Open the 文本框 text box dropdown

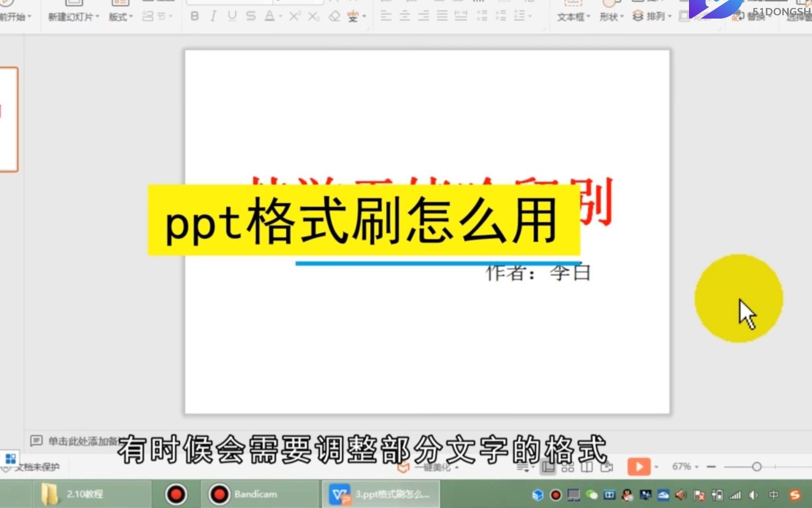click(573, 17)
